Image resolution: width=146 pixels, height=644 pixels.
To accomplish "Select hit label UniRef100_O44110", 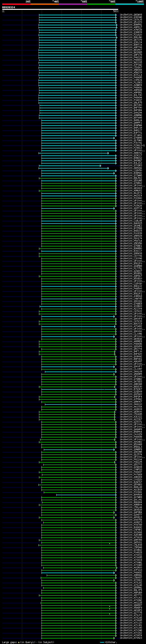I will coord(131,404).
